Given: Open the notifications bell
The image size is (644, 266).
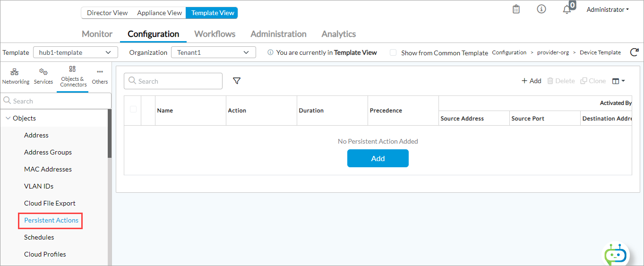Looking at the screenshot, I should [567, 9].
